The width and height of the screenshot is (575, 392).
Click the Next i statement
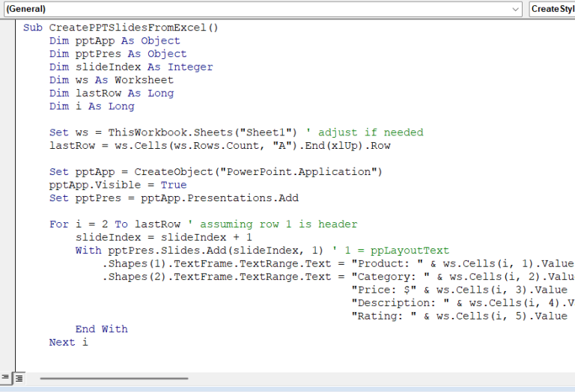pos(68,342)
